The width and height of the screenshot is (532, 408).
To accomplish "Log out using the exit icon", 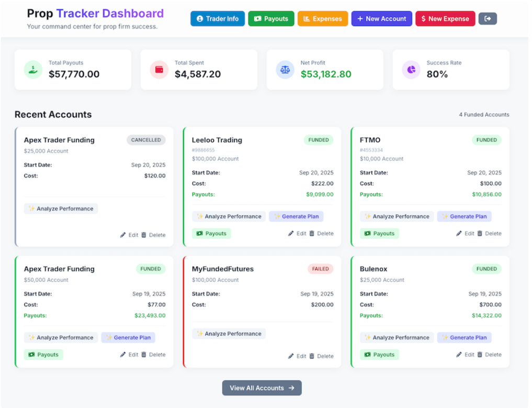I will [x=488, y=18].
